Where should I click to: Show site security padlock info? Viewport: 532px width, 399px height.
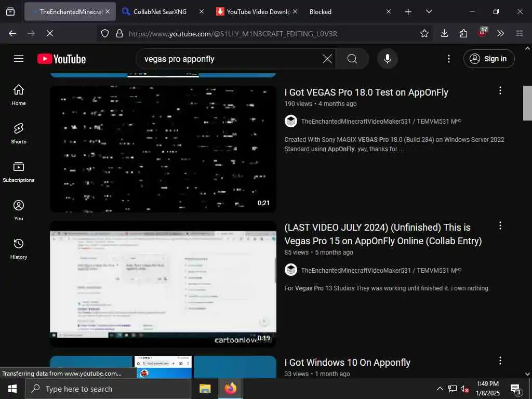click(119, 33)
